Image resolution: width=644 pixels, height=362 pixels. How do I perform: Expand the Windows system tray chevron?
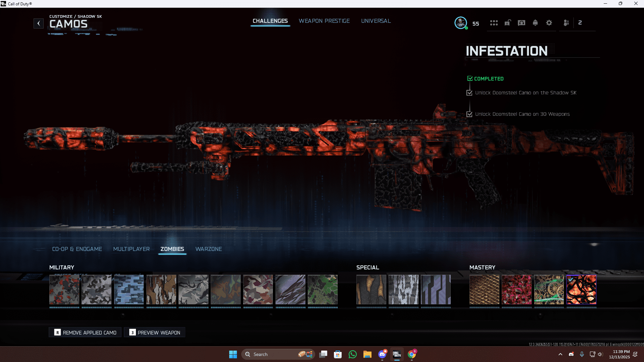(x=560, y=354)
